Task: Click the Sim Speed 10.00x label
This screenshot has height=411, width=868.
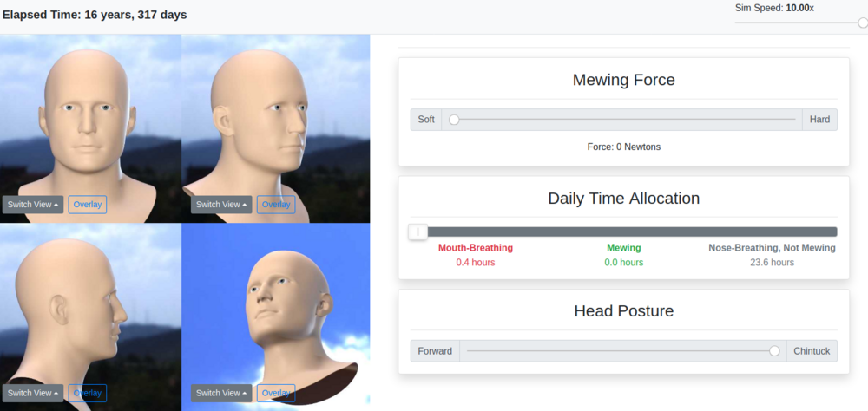Action: point(774,8)
